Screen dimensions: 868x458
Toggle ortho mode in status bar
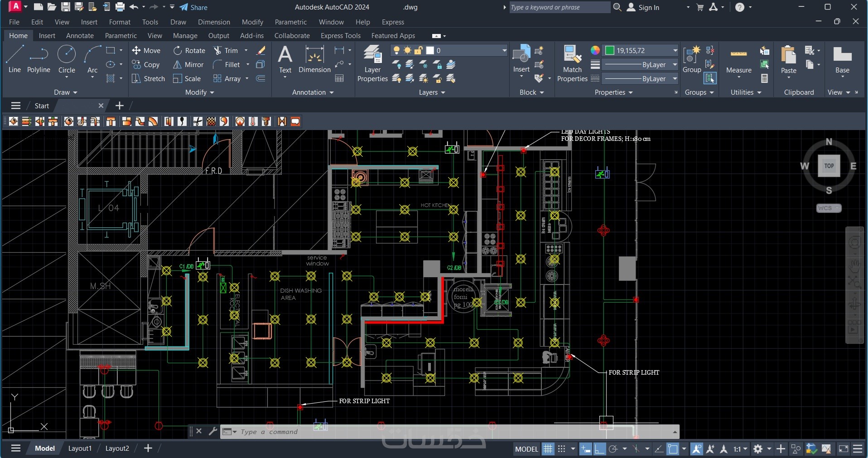(x=599, y=449)
